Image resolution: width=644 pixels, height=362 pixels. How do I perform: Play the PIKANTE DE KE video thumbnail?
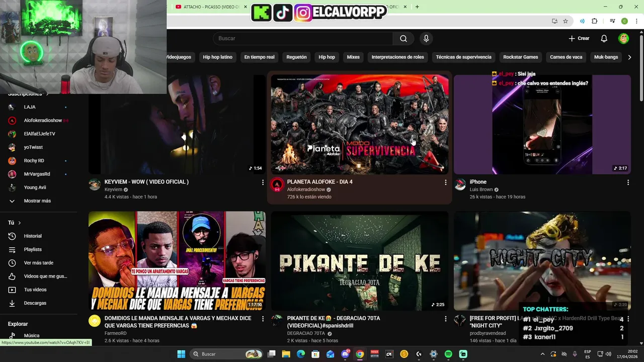tap(359, 260)
